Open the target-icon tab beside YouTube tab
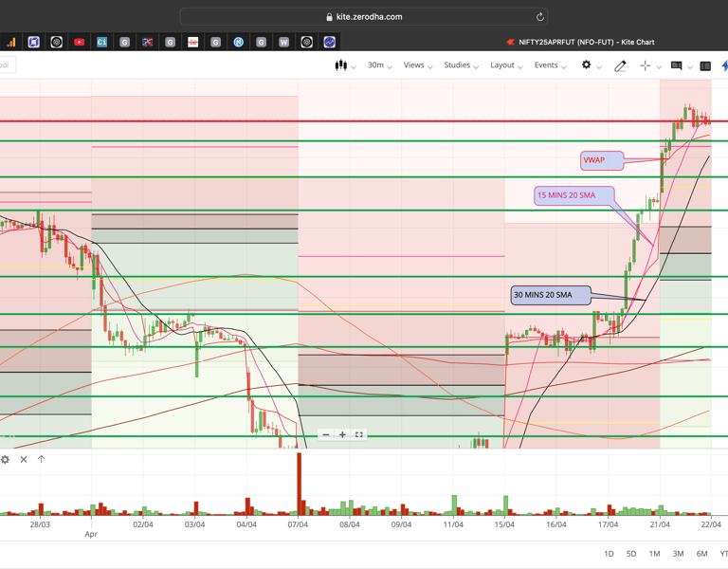Image resolution: width=728 pixels, height=569 pixels. click(x=56, y=43)
